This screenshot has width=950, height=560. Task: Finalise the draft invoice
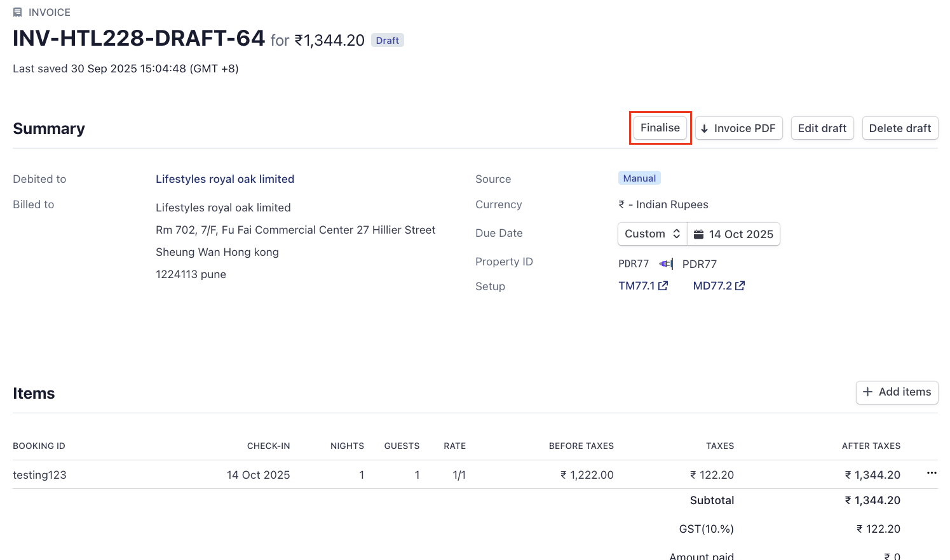coord(660,128)
